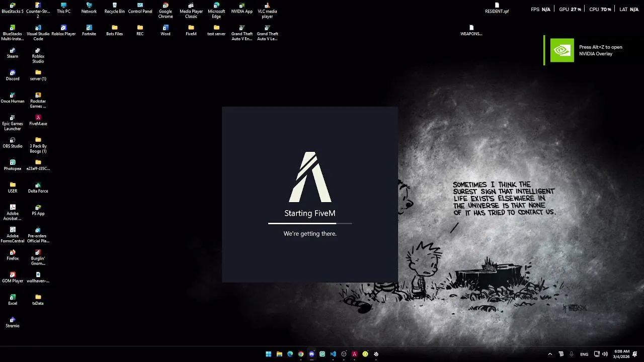Open Visual Studio Code from the taskbar
644x362 pixels.
tap(333, 354)
